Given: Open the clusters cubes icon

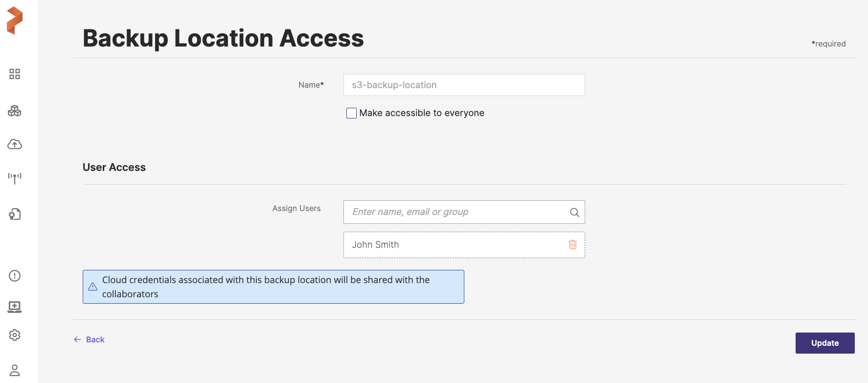Looking at the screenshot, I should coord(15,111).
